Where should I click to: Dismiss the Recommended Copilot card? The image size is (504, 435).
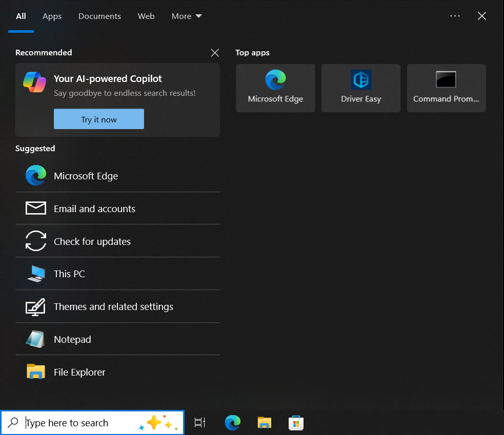click(215, 53)
